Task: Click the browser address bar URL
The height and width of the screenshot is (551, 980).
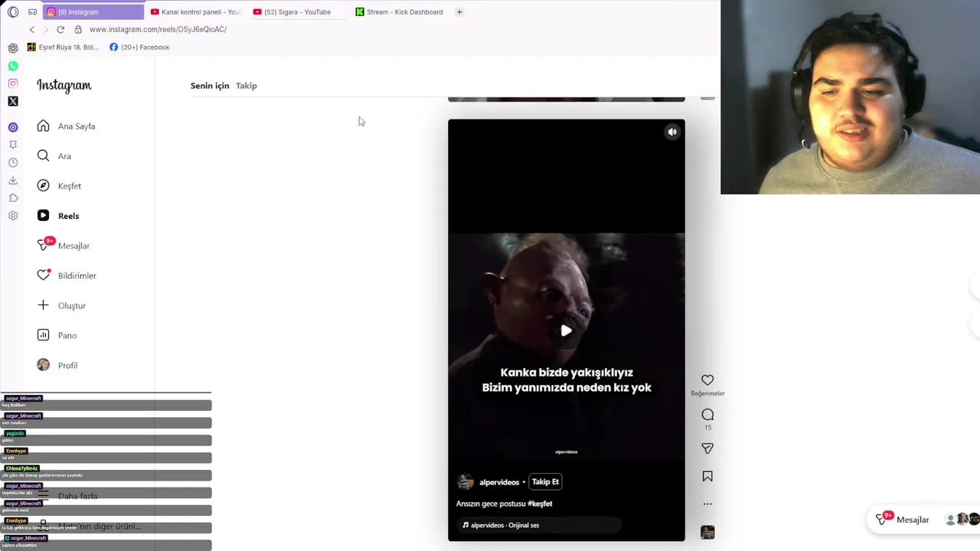Action: point(158,29)
